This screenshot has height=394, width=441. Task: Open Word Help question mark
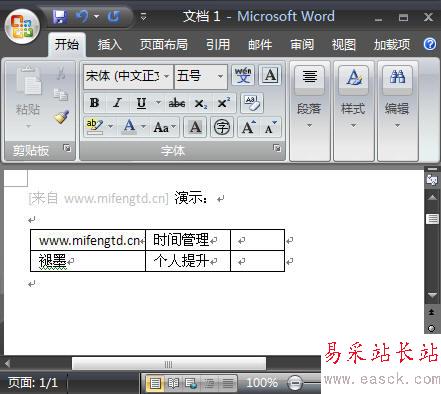pos(430,44)
